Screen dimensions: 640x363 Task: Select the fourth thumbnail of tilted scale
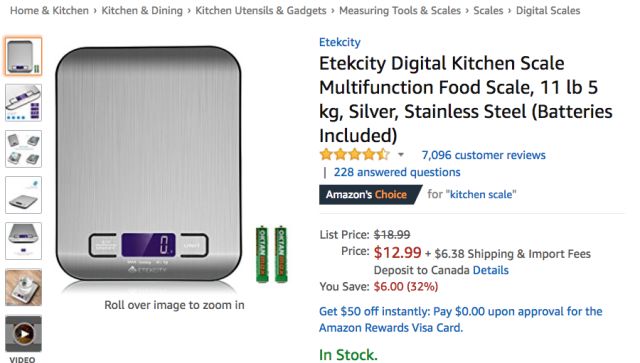point(23,195)
